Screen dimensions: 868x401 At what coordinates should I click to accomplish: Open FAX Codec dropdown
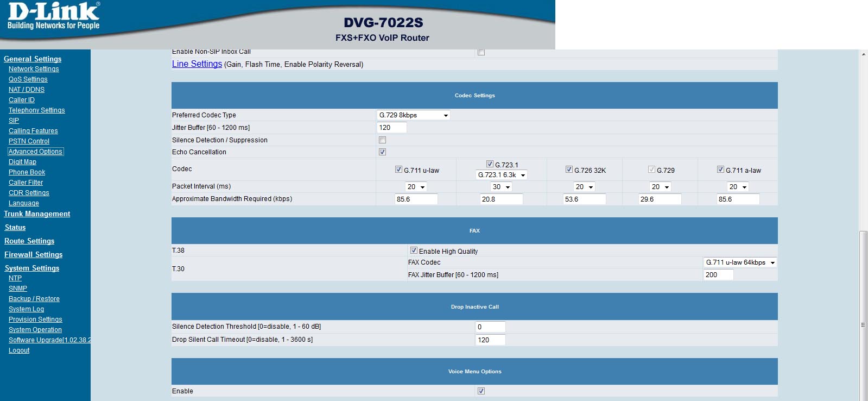tap(740, 262)
